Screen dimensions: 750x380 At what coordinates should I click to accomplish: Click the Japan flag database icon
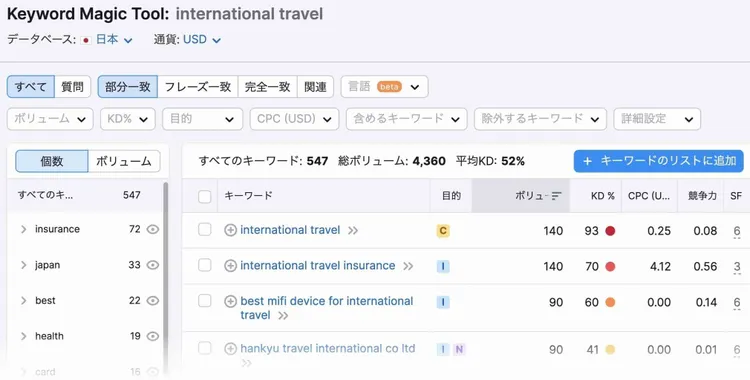pos(86,40)
